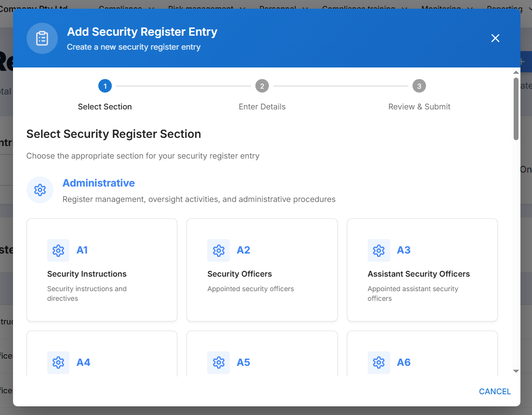532x415 pixels.
Task: Pick the Security Officers section title
Action: (x=239, y=274)
